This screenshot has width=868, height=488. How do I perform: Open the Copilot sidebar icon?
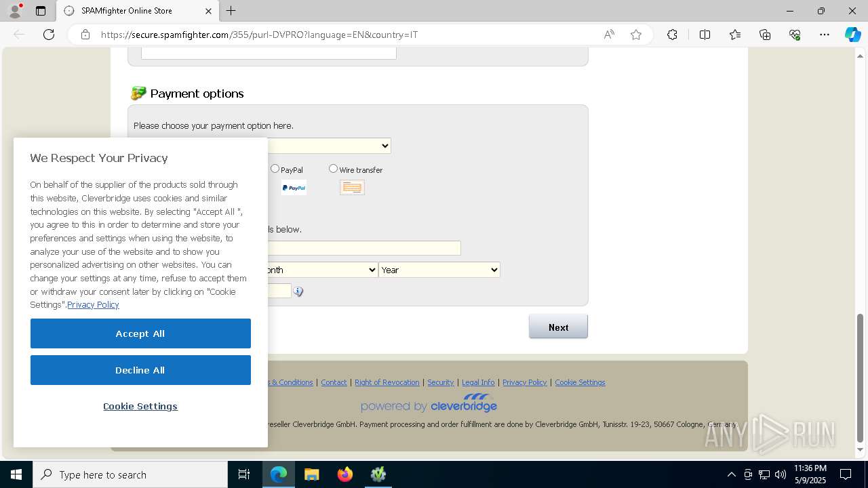coord(852,35)
